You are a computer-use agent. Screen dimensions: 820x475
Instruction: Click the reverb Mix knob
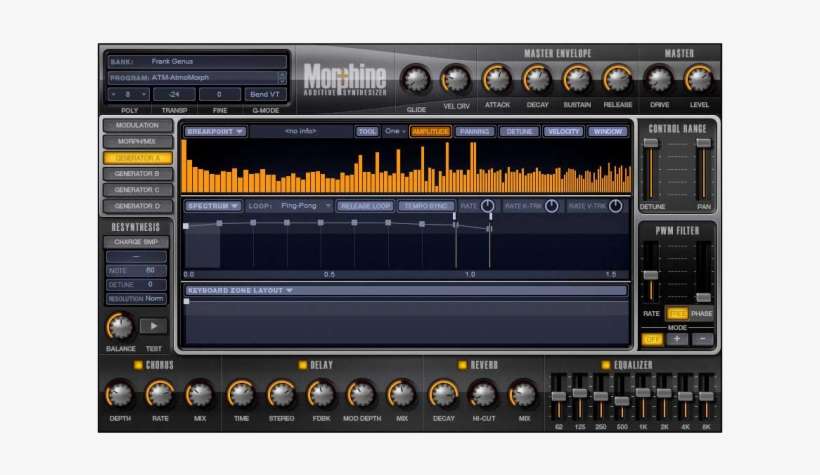pyautogui.click(x=523, y=395)
